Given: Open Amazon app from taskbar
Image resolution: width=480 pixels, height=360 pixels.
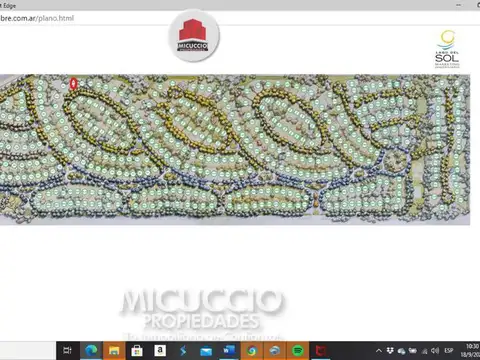Looking at the screenshot, I should 160,350.
